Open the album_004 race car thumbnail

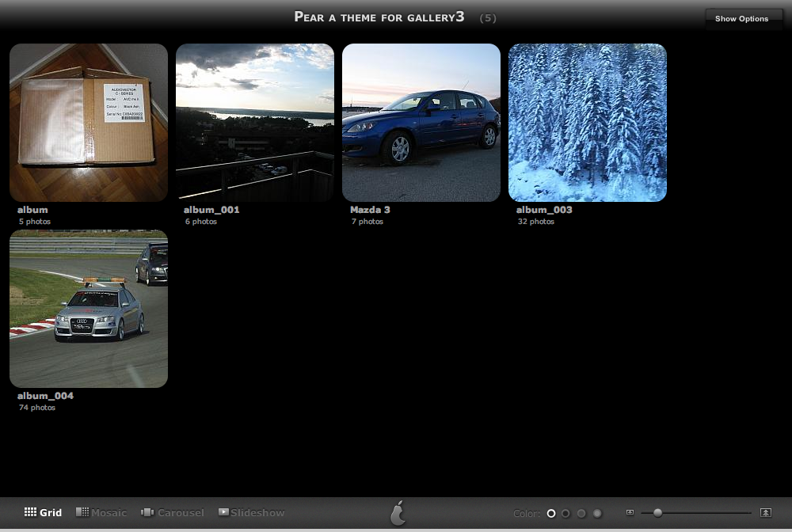pyautogui.click(x=89, y=309)
